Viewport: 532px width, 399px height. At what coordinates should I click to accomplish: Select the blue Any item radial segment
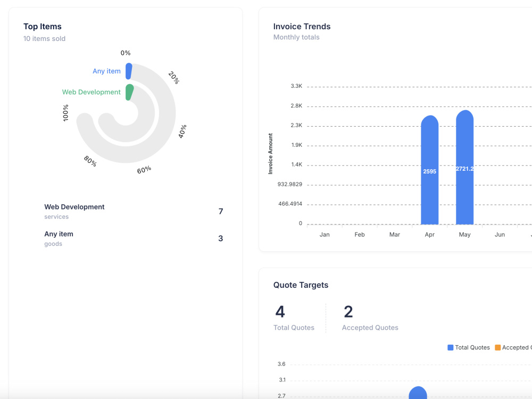coord(129,71)
